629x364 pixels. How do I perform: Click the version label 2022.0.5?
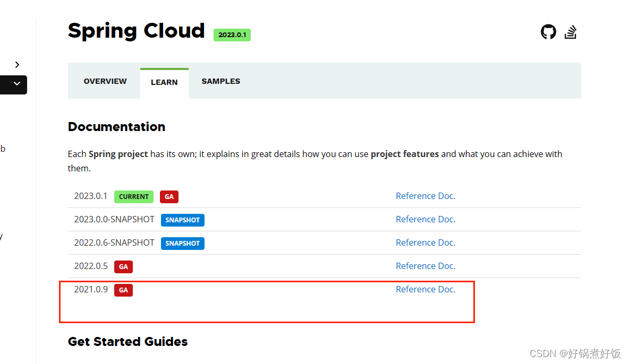pyautogui.click(x=90, y=266)
